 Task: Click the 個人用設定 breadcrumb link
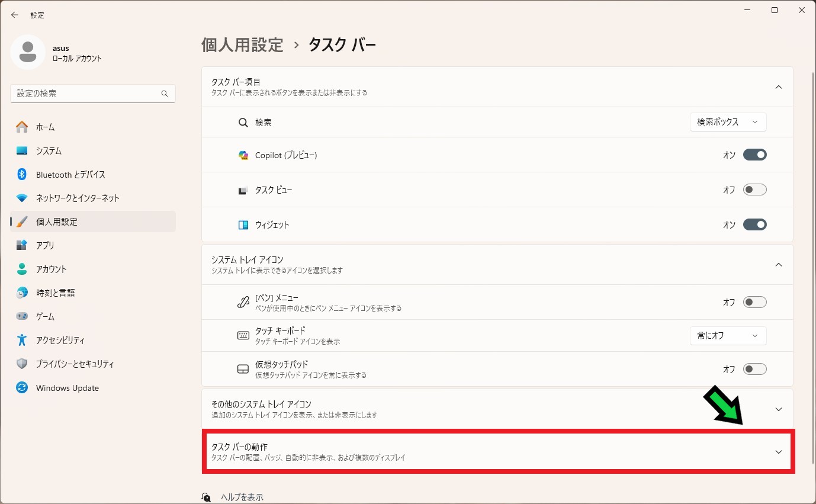[x=242, y=45]
